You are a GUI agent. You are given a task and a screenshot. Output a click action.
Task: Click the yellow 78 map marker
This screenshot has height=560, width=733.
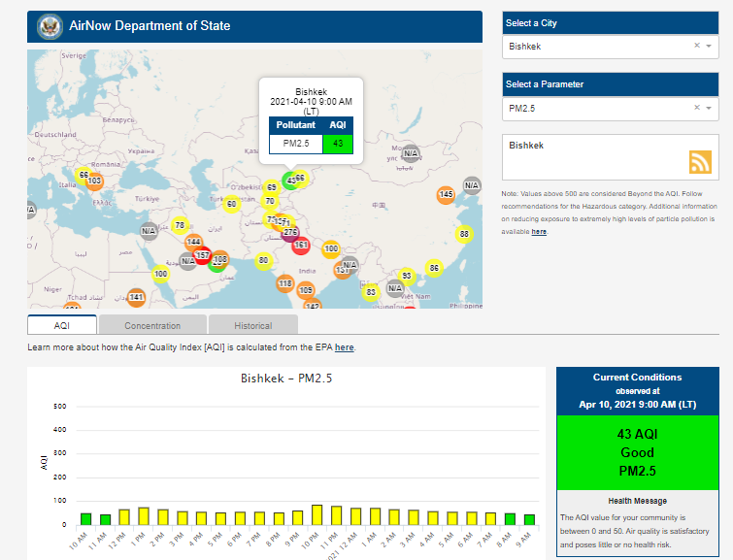click(x=180, y=226)
